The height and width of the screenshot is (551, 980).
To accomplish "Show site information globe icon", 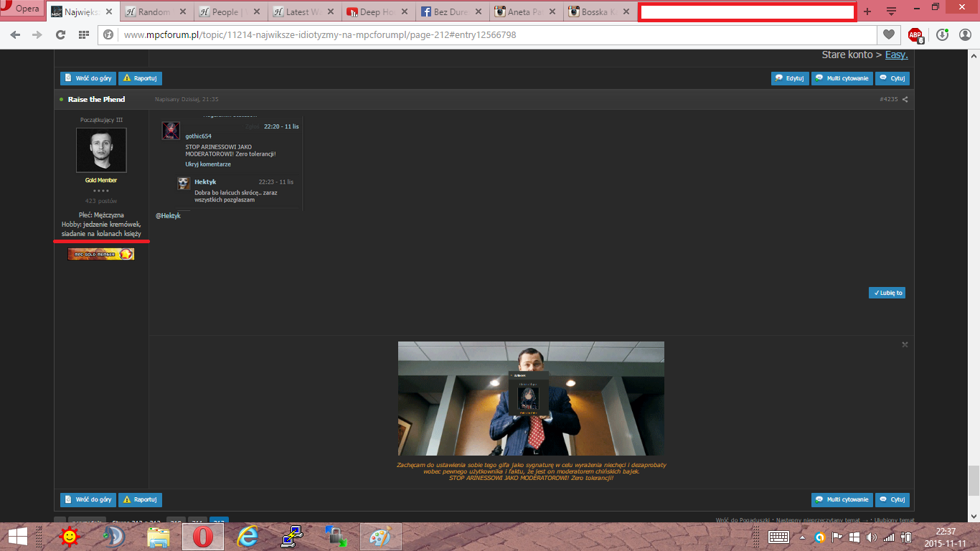I will [108, 34].
